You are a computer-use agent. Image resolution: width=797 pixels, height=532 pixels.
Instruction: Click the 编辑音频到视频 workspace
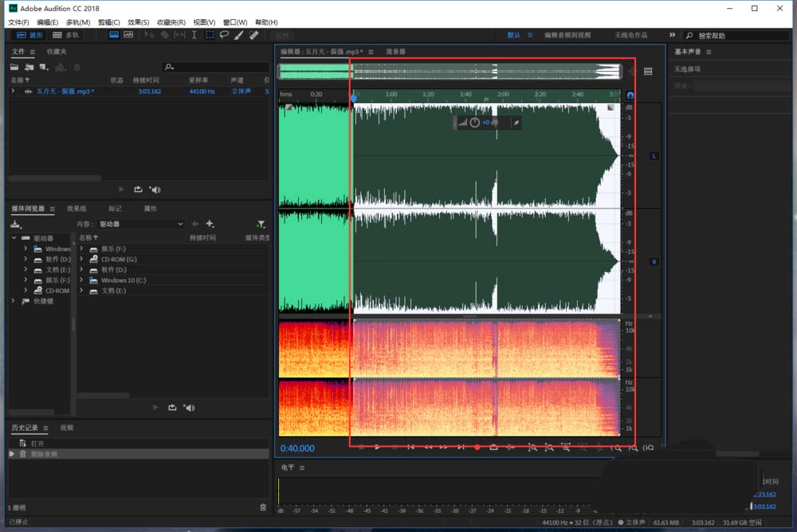coord(567,35)
